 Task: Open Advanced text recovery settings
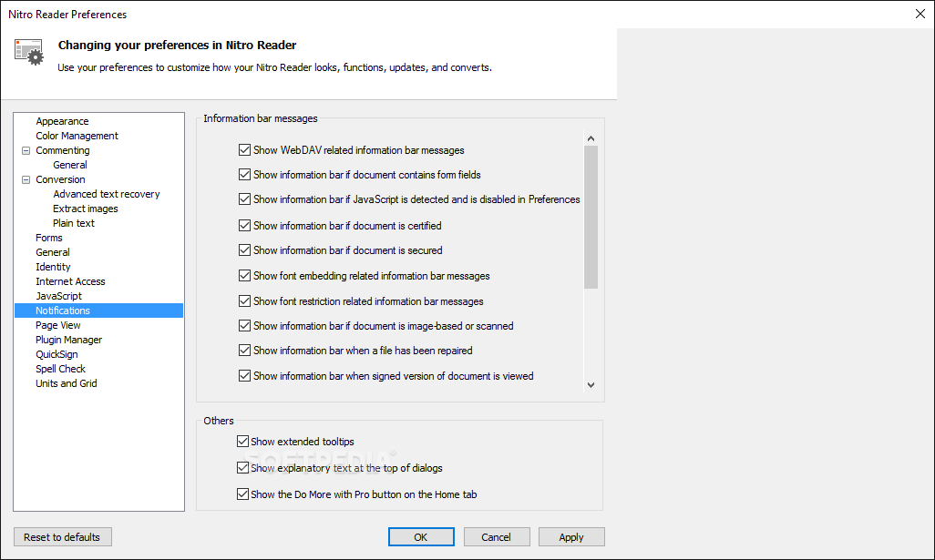pyautogui.click(x=106, y=194)
